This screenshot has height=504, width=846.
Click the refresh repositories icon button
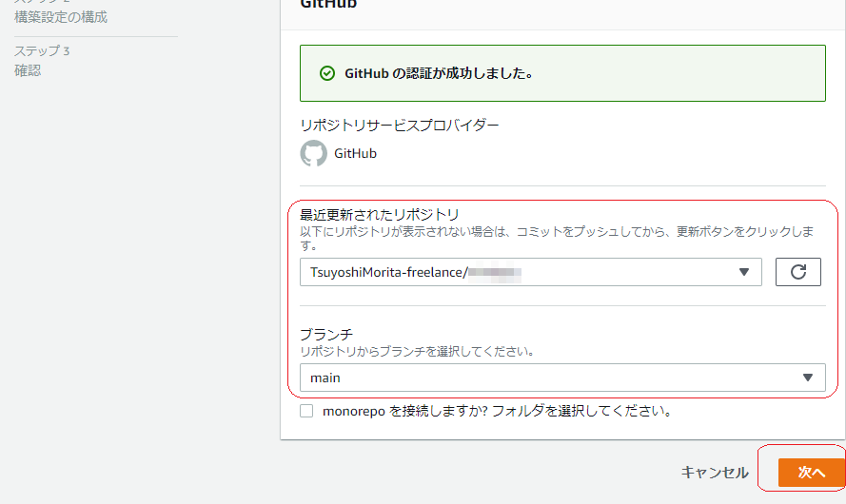coord(798,272)
